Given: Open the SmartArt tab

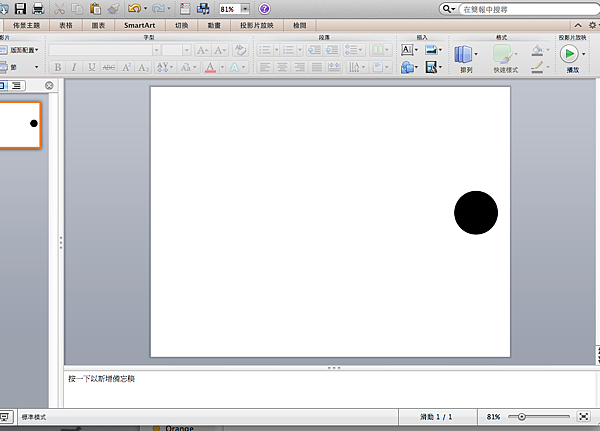Looking at the screenshot, I should (x=140, y=25).
